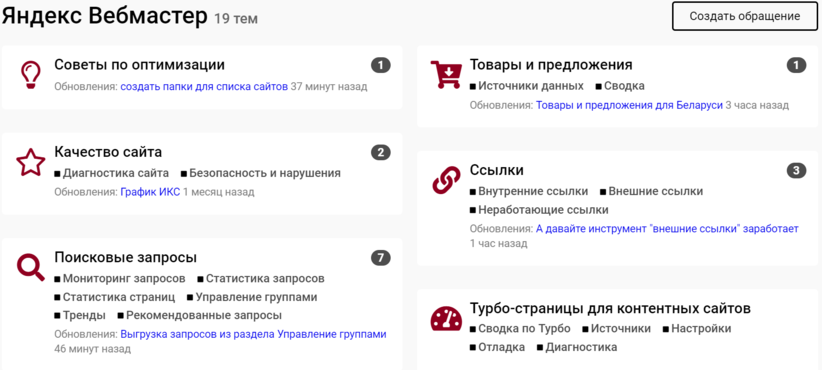Select the Источники subtopic under Турбо-страницы

616,329
